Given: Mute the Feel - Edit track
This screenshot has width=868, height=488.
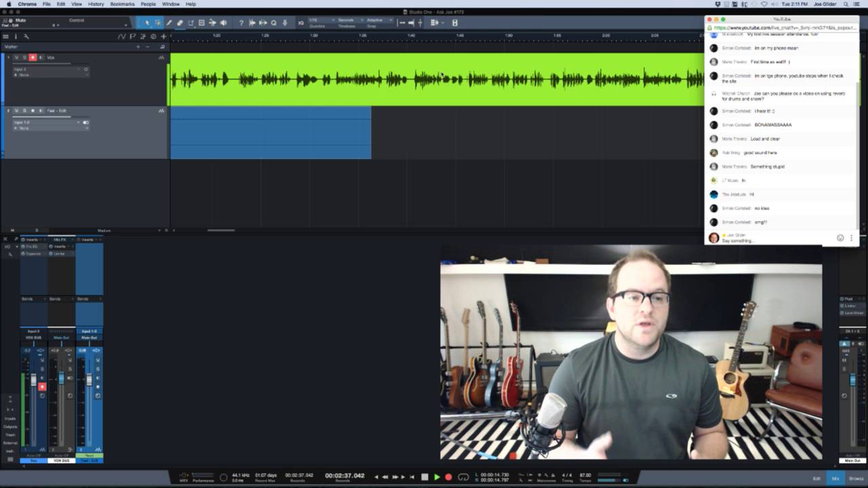Looking at the screenshot, I should click(x=18, y=110).
